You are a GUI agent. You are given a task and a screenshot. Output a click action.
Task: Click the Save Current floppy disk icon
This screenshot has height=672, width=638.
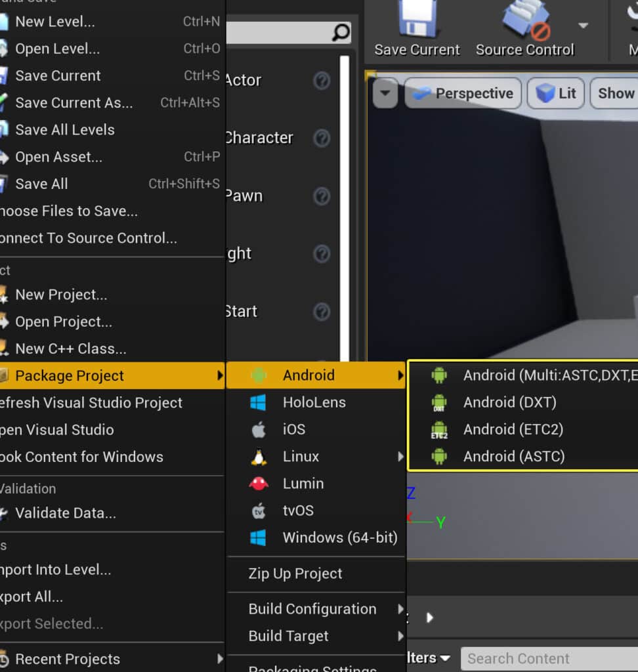(417, 20)
